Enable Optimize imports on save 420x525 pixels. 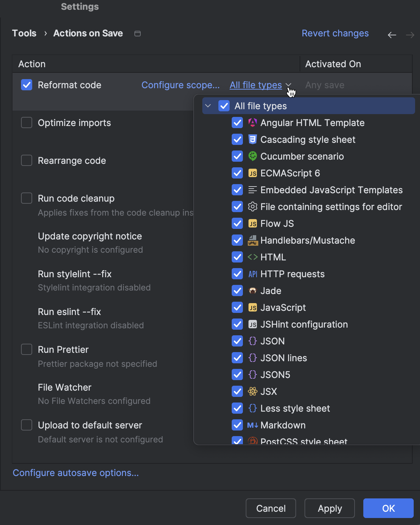point(27,123)
